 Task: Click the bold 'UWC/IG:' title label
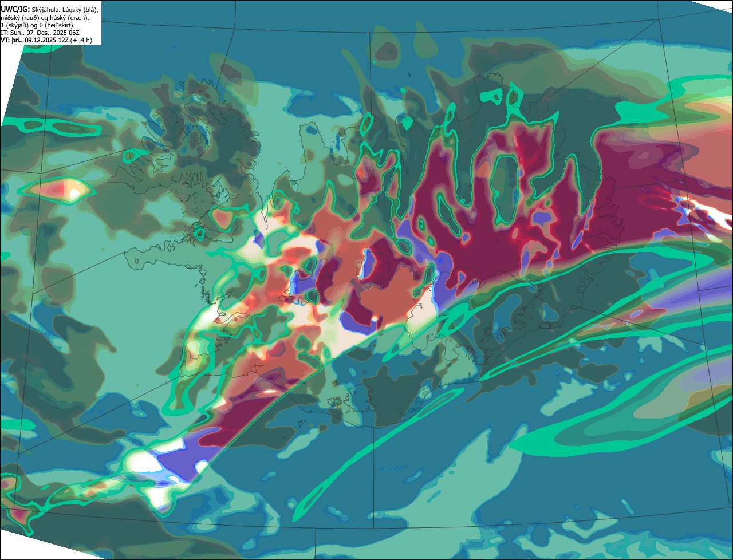(x=15, y=9)
